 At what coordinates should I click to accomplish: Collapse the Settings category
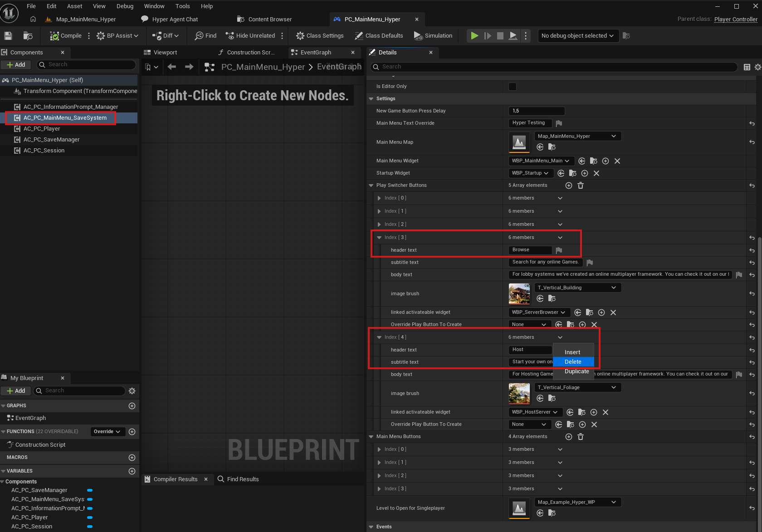(371, 99)
